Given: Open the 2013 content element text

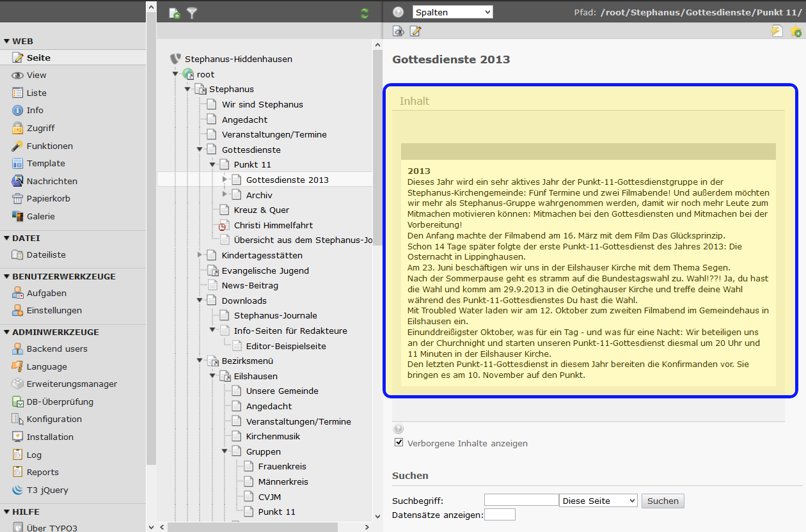Looking at the screenshot, I should click(589, 272).
